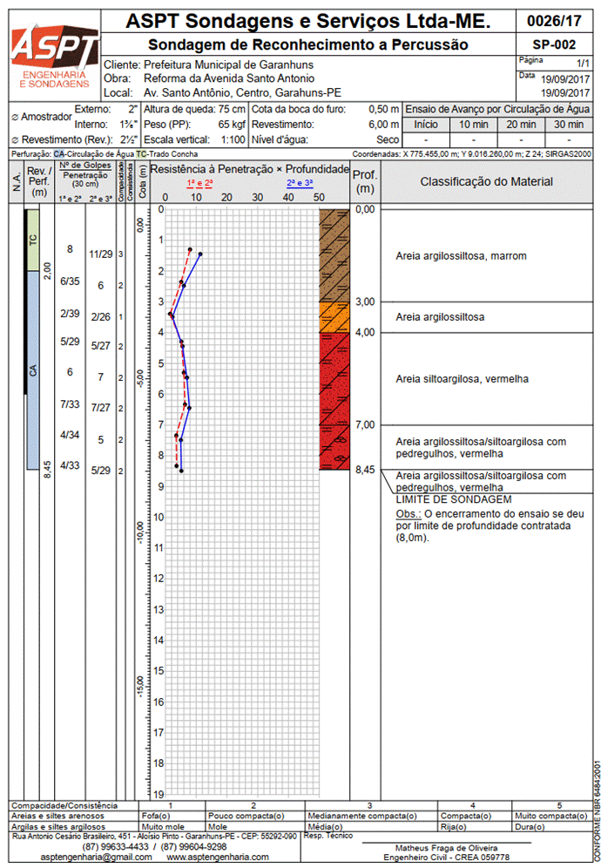Select the blow count 7/33
601x868 pixels.
tap(71, 404)
